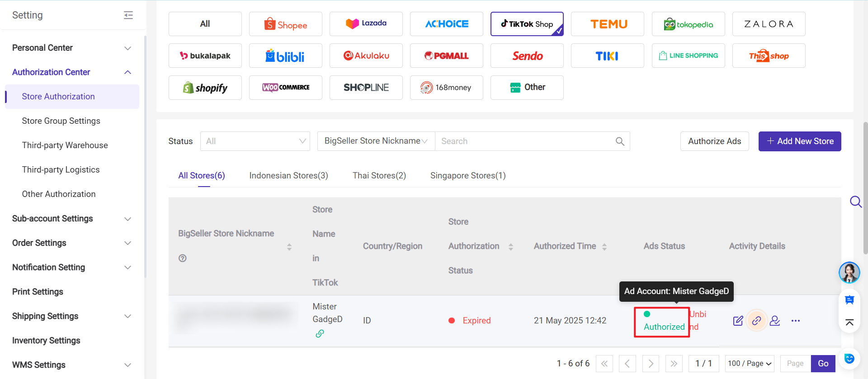The width and height of the screenshot is (868, 379).
Task: Click the search magnifier icon in search box
Action: (620, 141)
